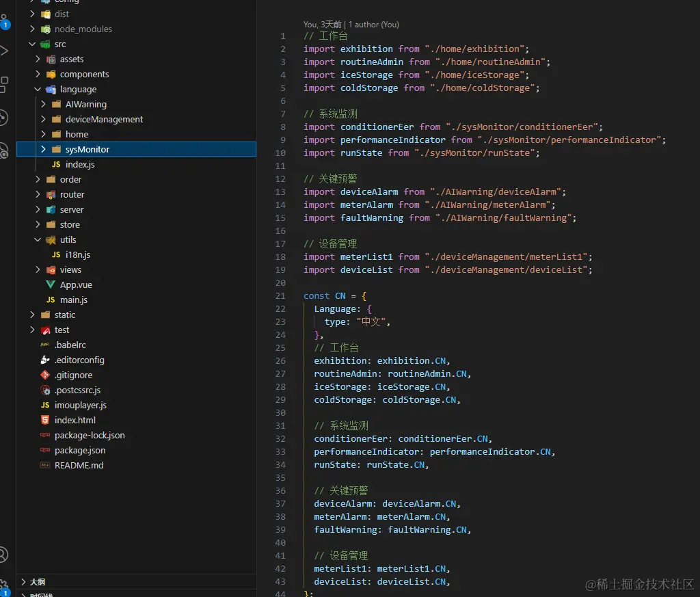Click the dist folder icon

click(x=46, y=14)
